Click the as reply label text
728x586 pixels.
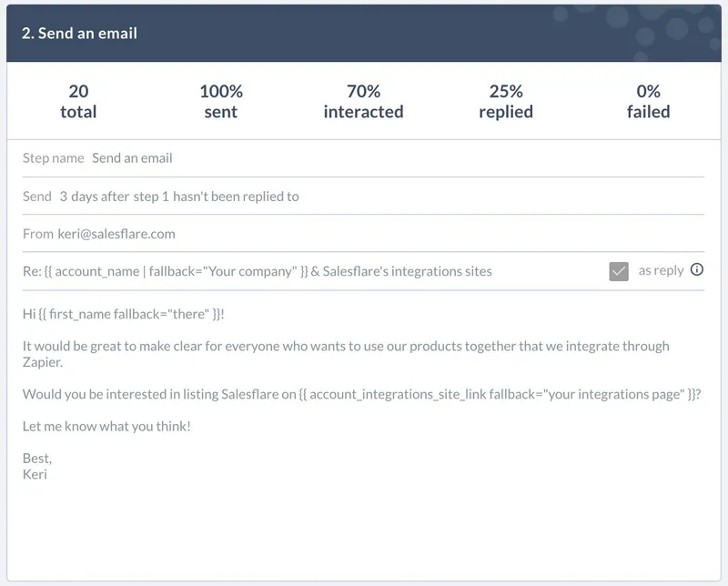click(x=662, y=270)
